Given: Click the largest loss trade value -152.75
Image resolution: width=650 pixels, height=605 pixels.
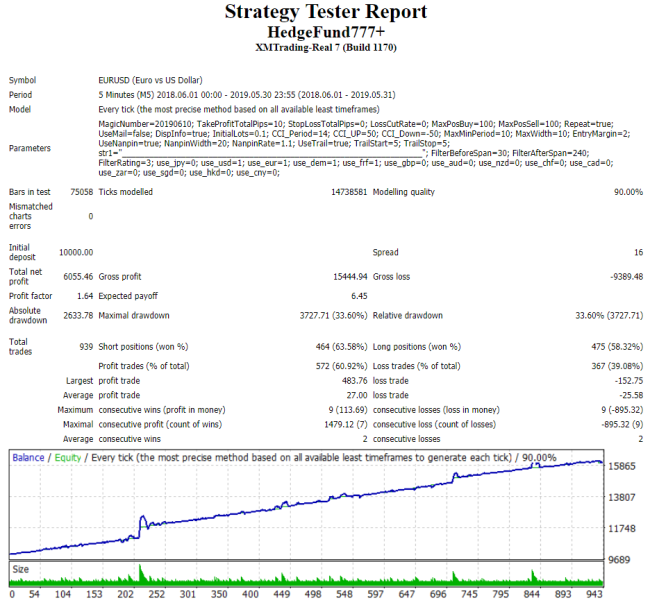Looking at the screenshot, I should click(629, 381).
